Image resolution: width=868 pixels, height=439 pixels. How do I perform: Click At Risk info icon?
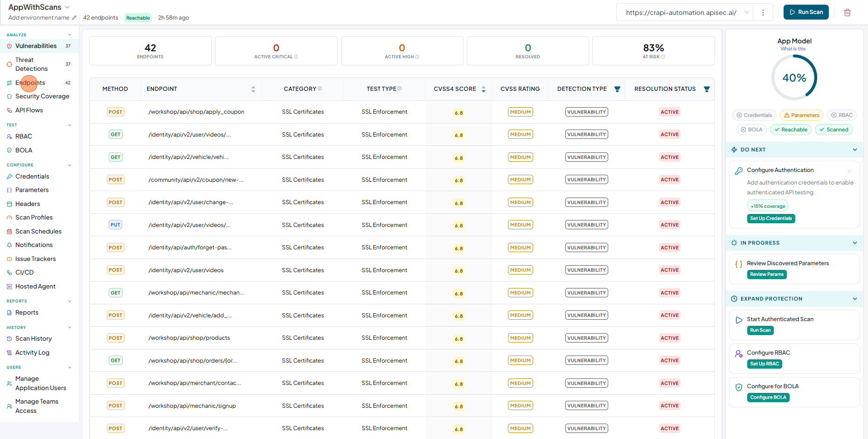tap(663, 57)
